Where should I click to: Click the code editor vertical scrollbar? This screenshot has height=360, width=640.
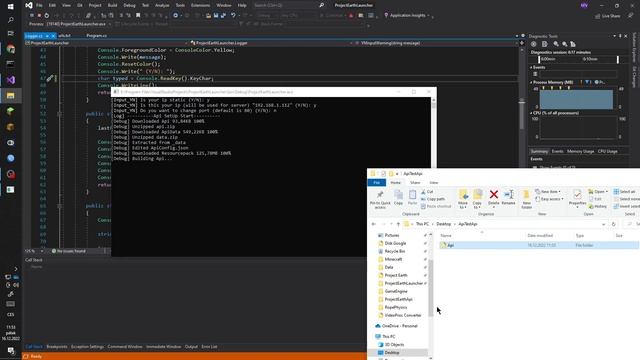522,114
